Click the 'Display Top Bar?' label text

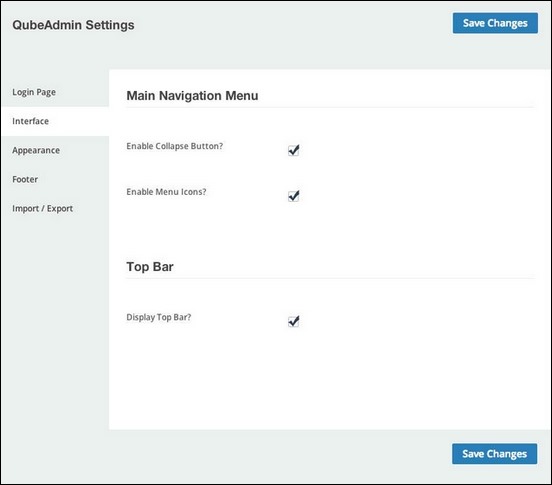(159, 317)
